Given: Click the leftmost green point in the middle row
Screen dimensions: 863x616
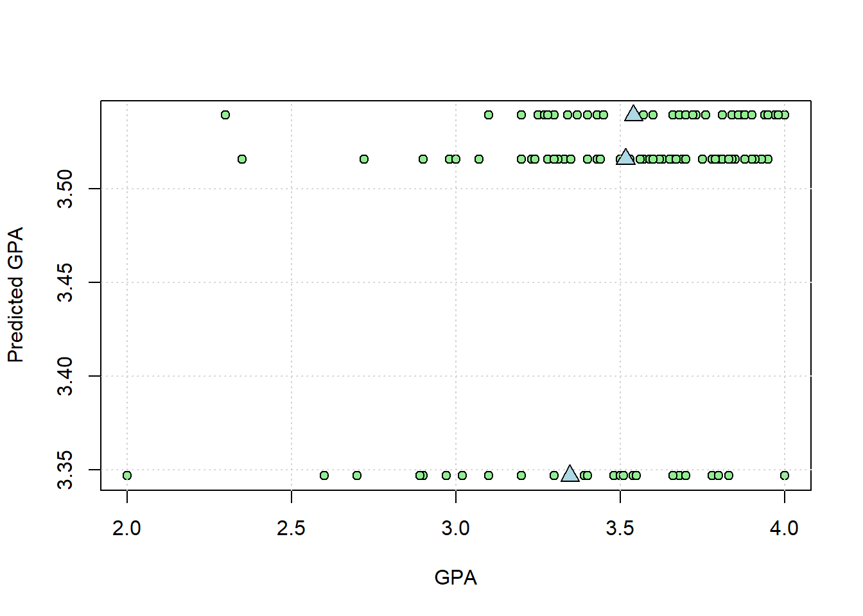Looking at the screenshot, I should tap(242, 159).
